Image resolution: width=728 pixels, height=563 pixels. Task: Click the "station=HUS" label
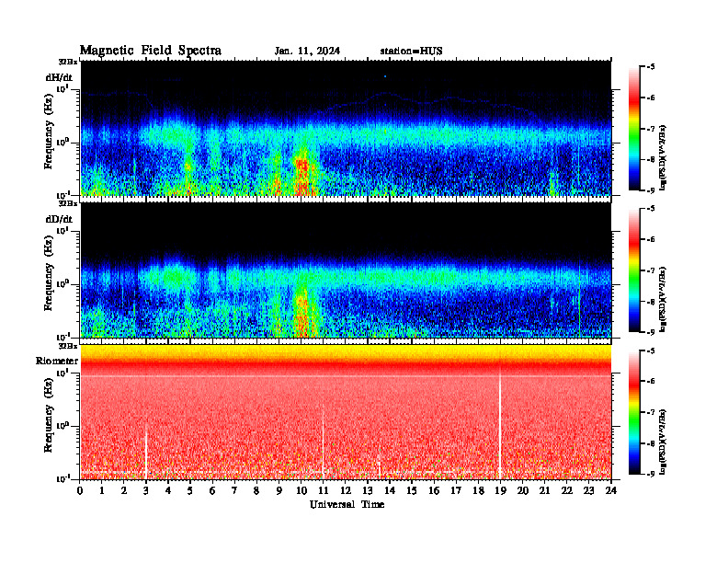click(x=411, y=52)
